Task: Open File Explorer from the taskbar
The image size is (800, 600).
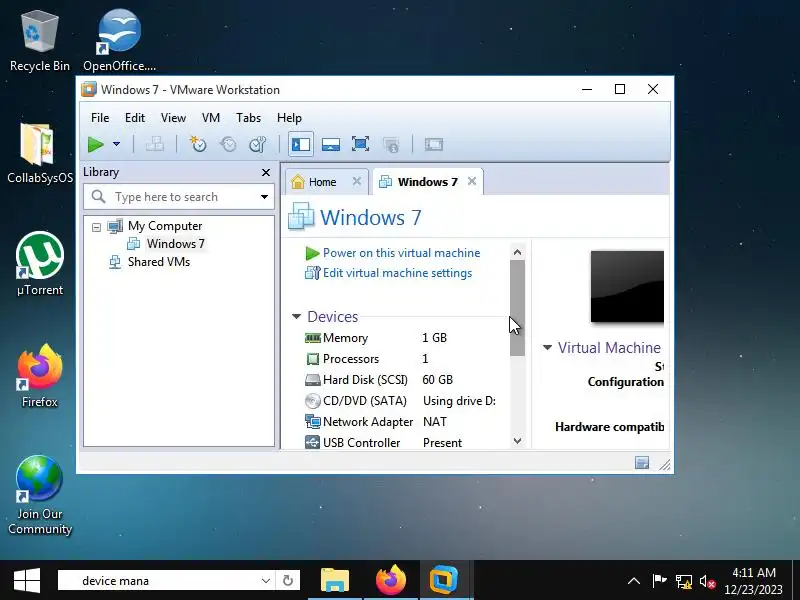Action: [x=335, y=581]
